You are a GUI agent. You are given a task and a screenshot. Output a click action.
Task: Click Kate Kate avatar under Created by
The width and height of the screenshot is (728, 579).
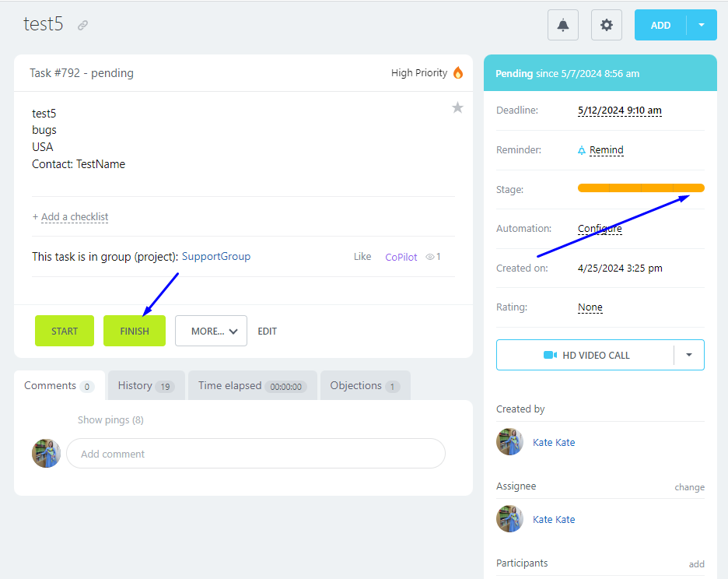[x=509, y=442]
